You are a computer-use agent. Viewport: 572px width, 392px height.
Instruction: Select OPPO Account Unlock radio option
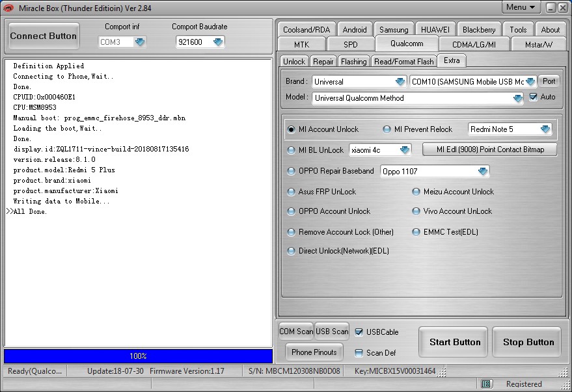291,211
